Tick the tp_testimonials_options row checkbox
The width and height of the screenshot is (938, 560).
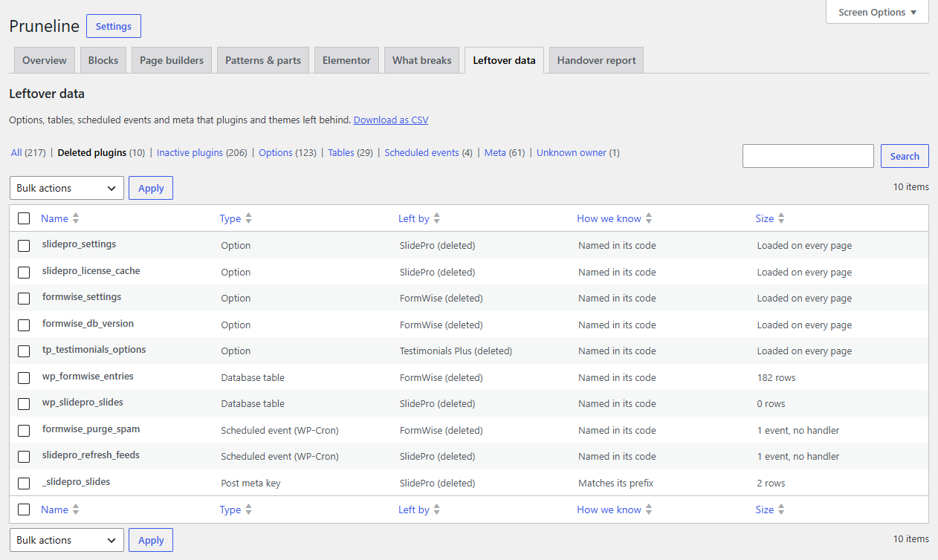[x=24, y=351]
